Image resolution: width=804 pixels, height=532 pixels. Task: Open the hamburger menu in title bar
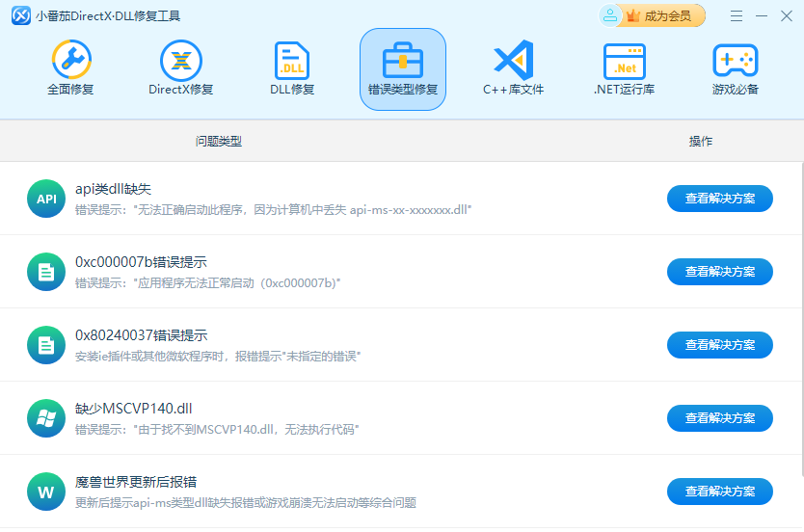pos(737,16)
